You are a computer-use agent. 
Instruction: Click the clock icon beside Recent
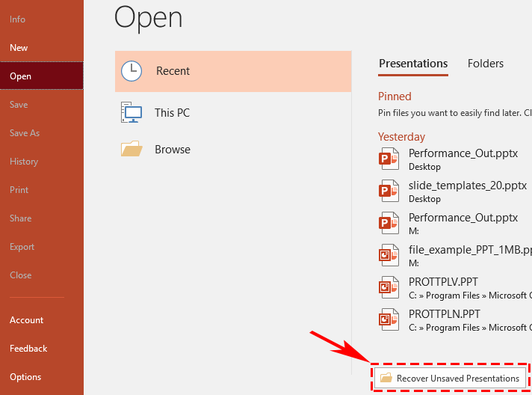pyautogui.click(x=132, y=71)
